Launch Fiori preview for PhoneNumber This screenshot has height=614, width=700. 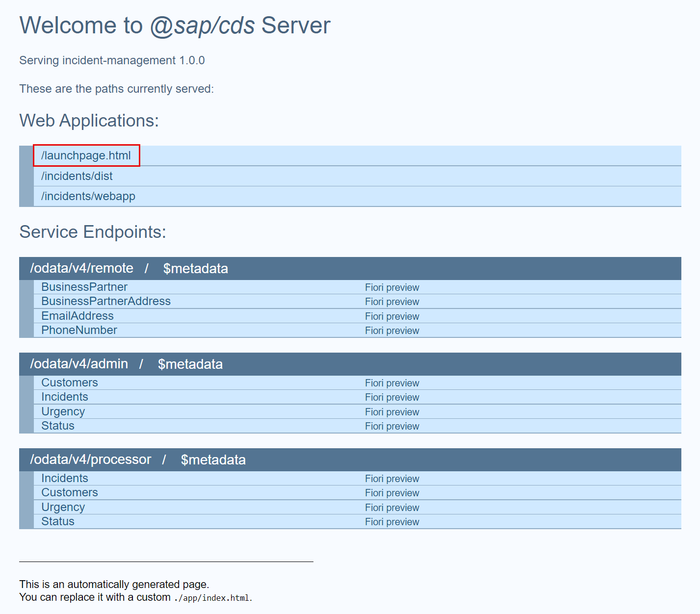coord(392,331)
